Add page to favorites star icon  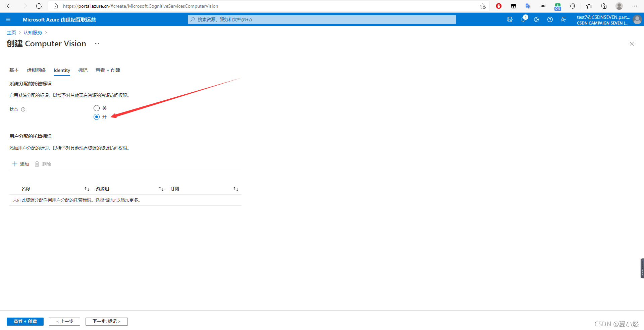click(483, 6)
